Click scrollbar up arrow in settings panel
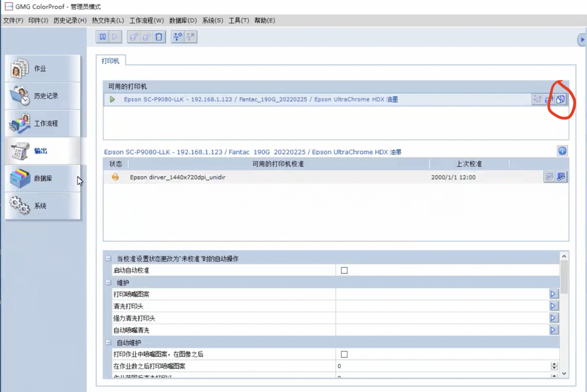Screen dimensions: 587x392 pos(564,256)
